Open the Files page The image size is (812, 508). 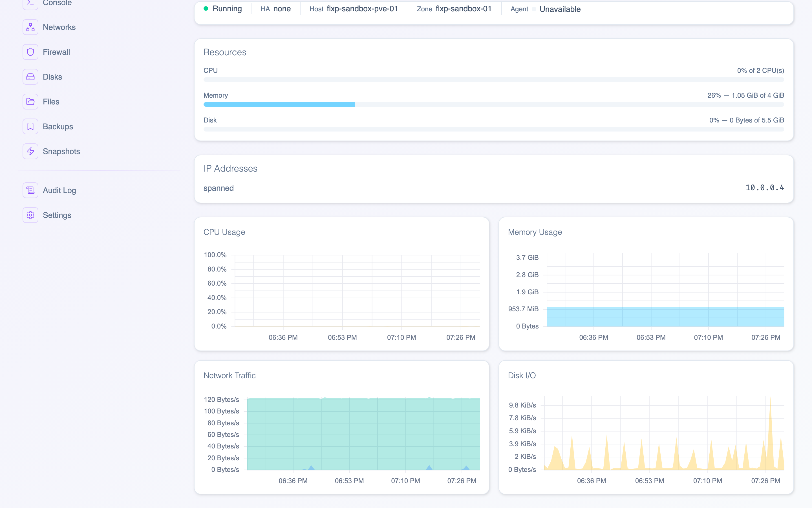[x=51, y=102]
